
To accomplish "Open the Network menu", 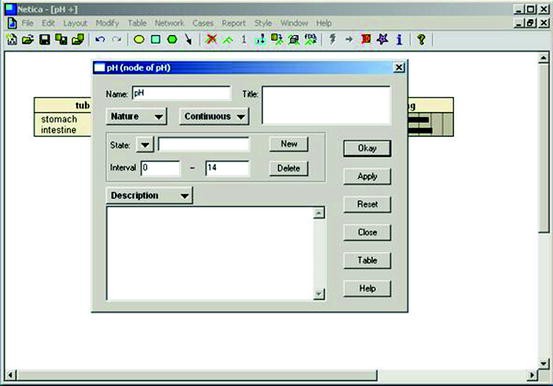I will [169, 23].
